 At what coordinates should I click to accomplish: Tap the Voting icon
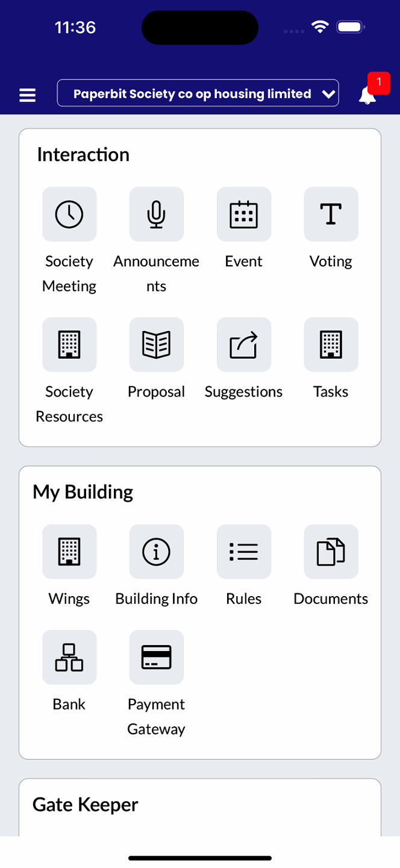[x=330, y=214]
